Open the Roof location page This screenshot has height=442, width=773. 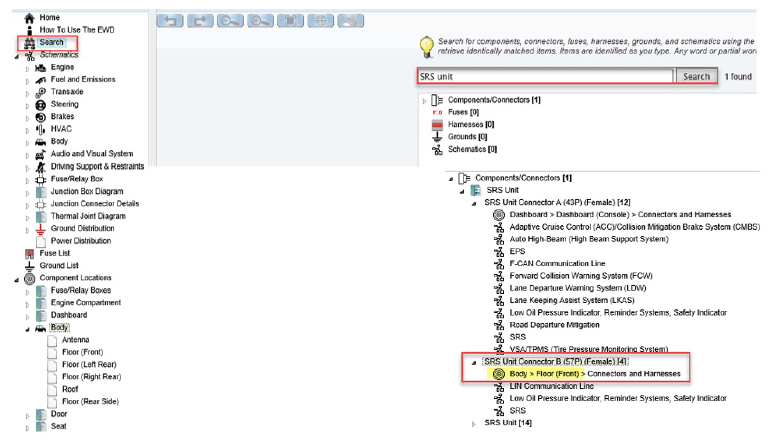pyautogui.click(x=70, y=389)
